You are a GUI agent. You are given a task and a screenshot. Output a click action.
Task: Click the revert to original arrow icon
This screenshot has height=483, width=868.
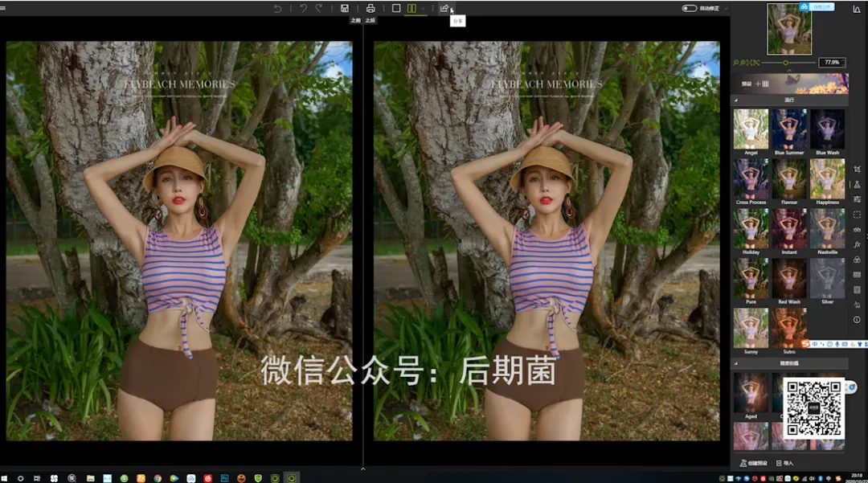[278, 8]
